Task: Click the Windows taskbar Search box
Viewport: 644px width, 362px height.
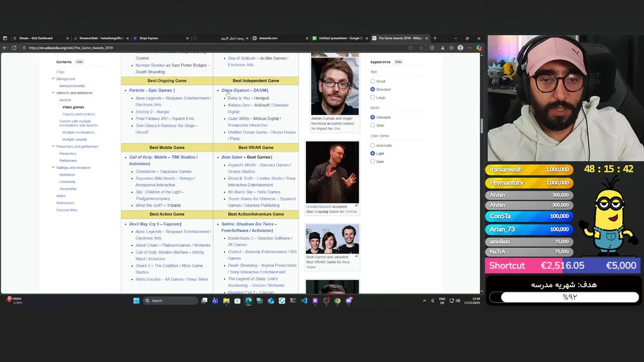Action: (x=170, y=301)
